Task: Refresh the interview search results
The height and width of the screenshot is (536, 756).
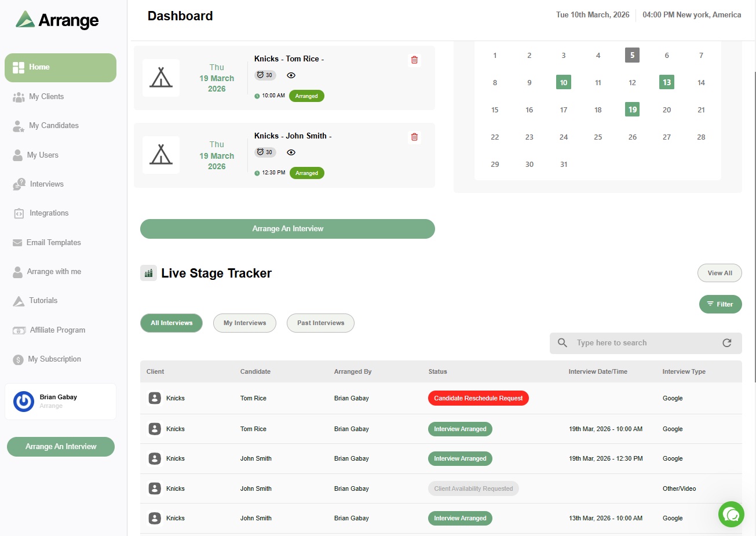Action: (727, 342)
